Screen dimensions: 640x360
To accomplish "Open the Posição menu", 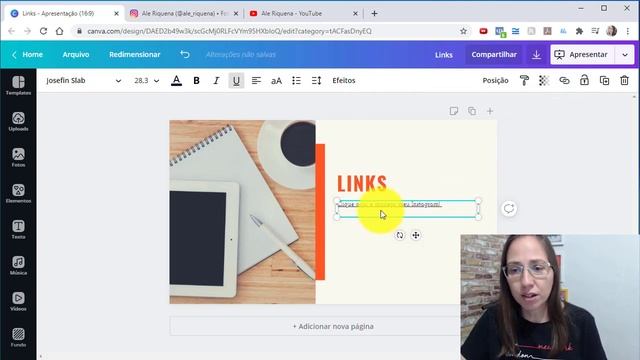I will 496,80.
